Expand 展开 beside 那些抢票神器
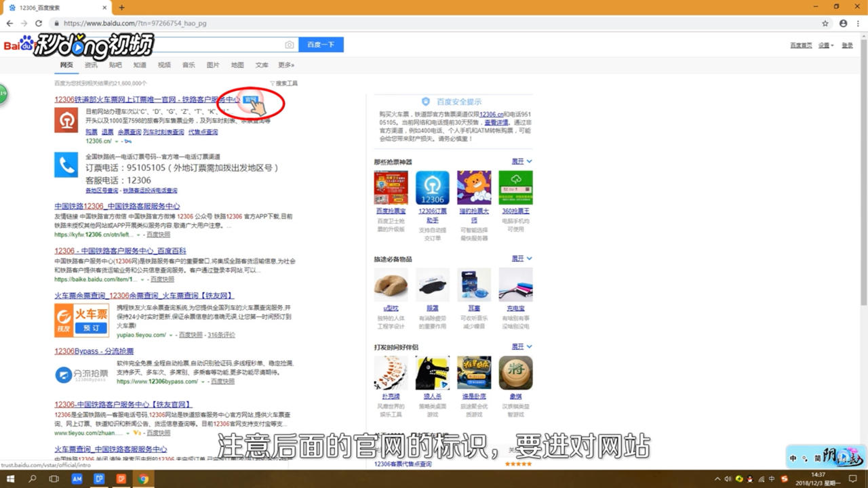This screenshot has width=868, height=488. pos(521,161)
